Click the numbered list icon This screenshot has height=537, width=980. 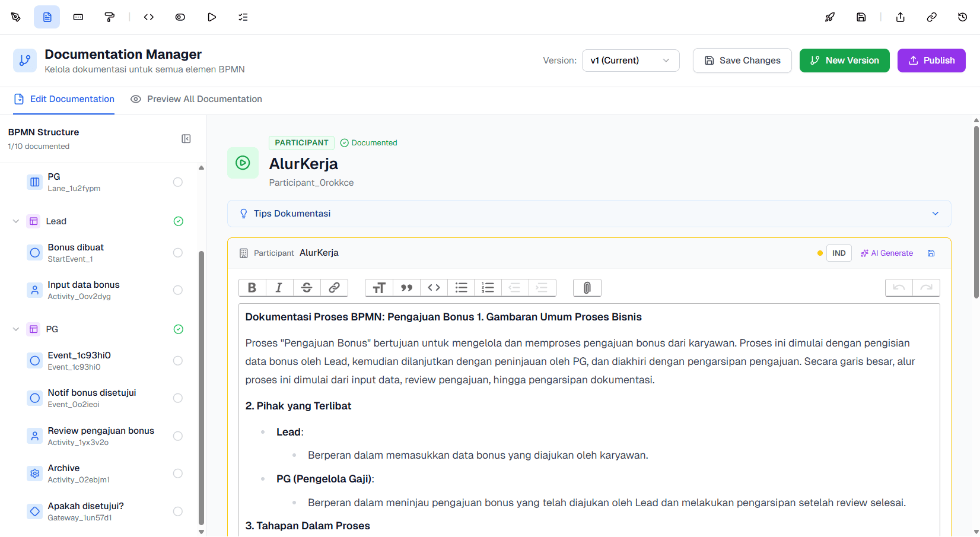488,288
